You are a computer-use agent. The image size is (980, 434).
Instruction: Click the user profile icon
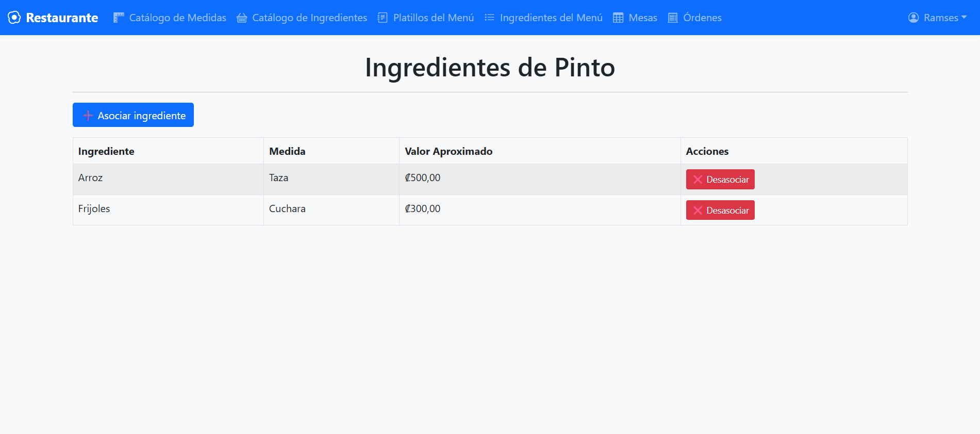tap(913, 18)
